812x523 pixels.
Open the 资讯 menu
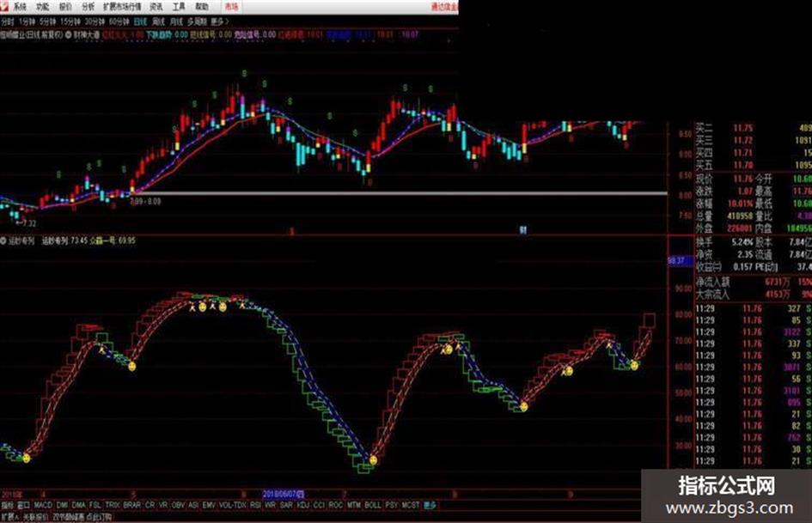[x=156, y=7]
